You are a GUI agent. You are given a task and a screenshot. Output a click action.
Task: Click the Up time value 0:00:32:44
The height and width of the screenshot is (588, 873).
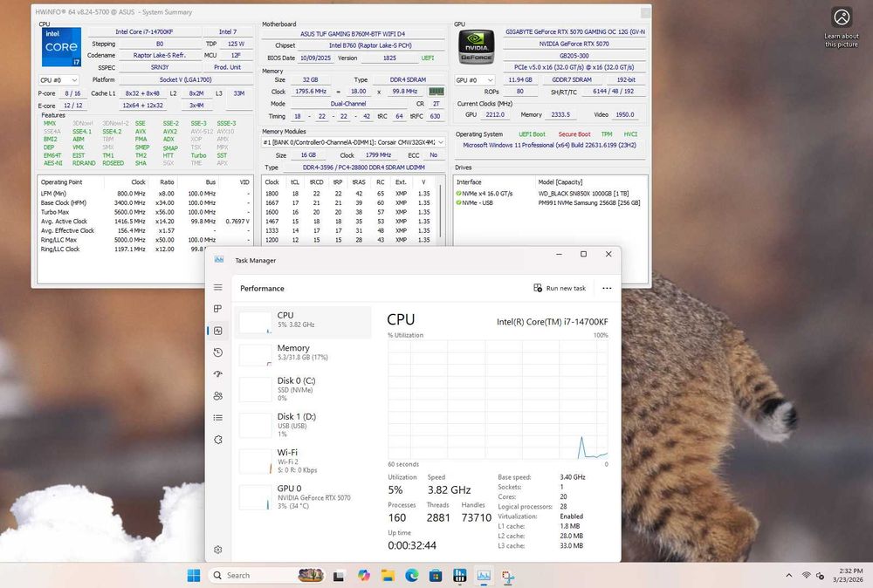pos(412,545)
